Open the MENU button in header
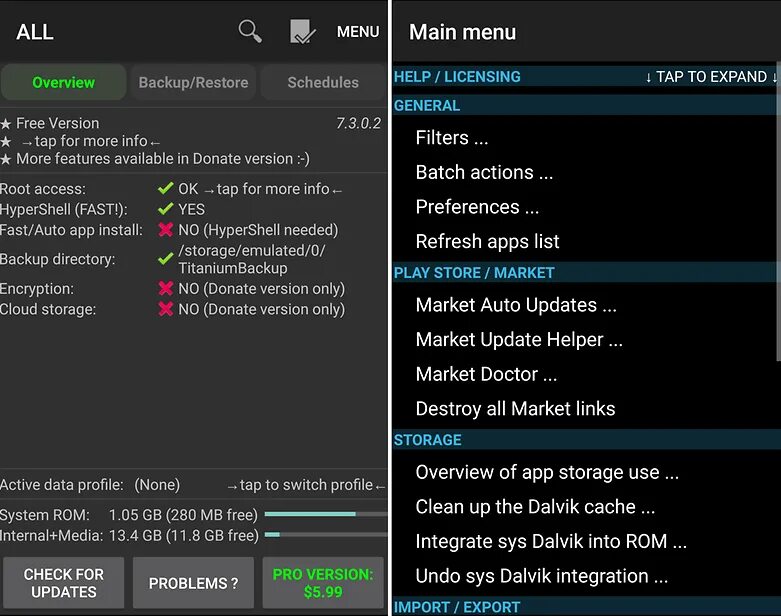781x616 pixels. [x=358, y=31]
